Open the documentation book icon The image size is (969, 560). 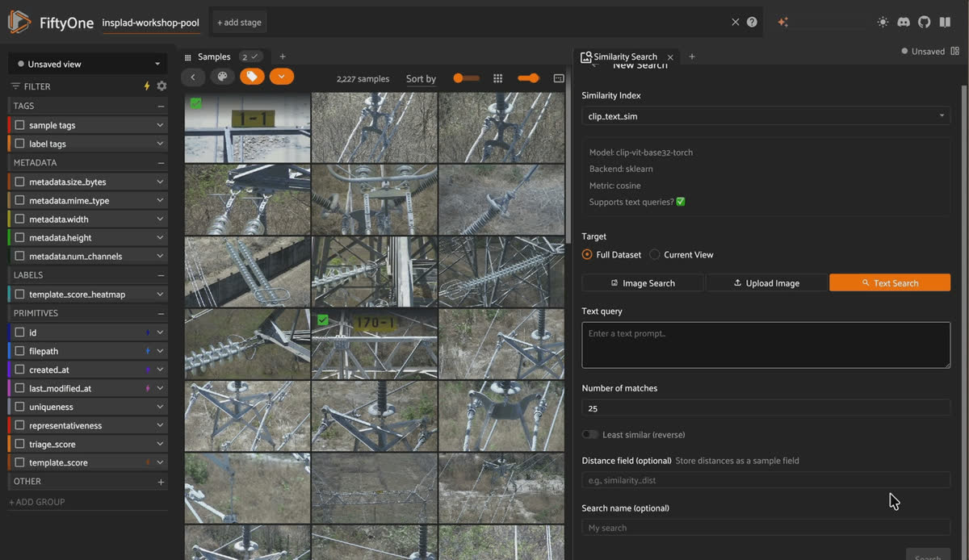pos(946,22)
